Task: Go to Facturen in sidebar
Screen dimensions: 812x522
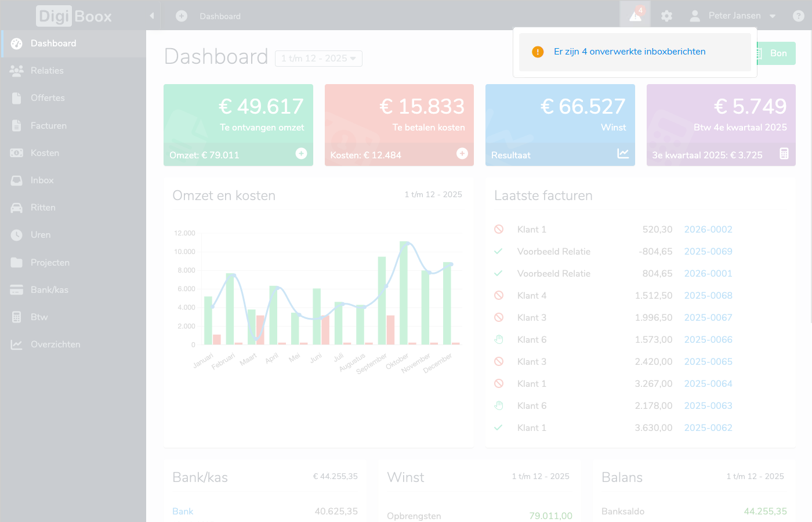Action: tap(49, 126)
